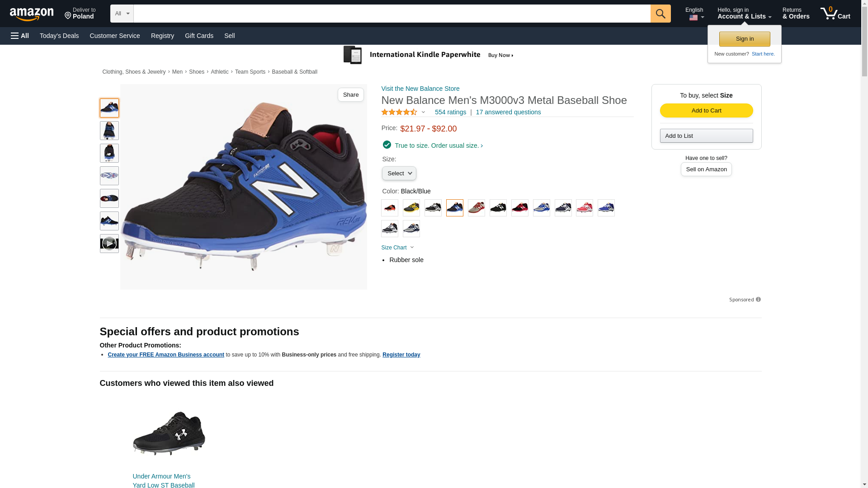Click inside the Amazon search field
The width and height of the screenshot is (868, 488).
(x=392, y=14)
